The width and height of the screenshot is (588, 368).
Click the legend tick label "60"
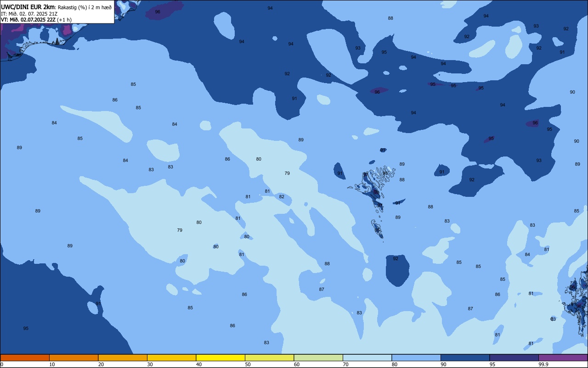click(297, 364)
